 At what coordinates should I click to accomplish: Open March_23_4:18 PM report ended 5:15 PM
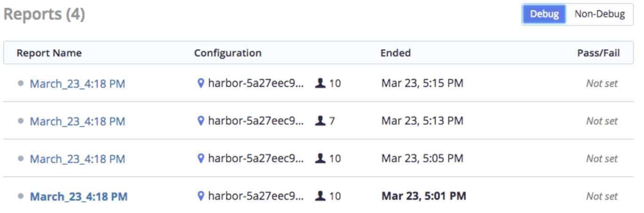(78, 84)
